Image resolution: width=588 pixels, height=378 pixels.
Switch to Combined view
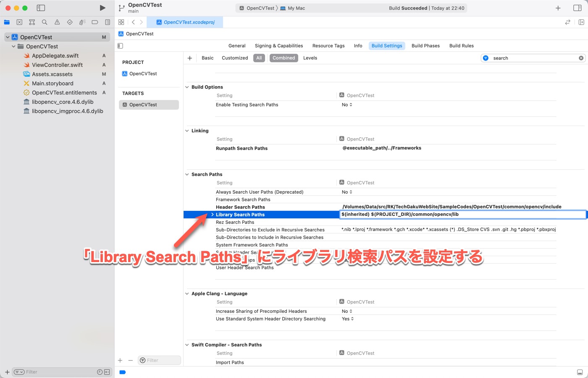tap(284, 58)
